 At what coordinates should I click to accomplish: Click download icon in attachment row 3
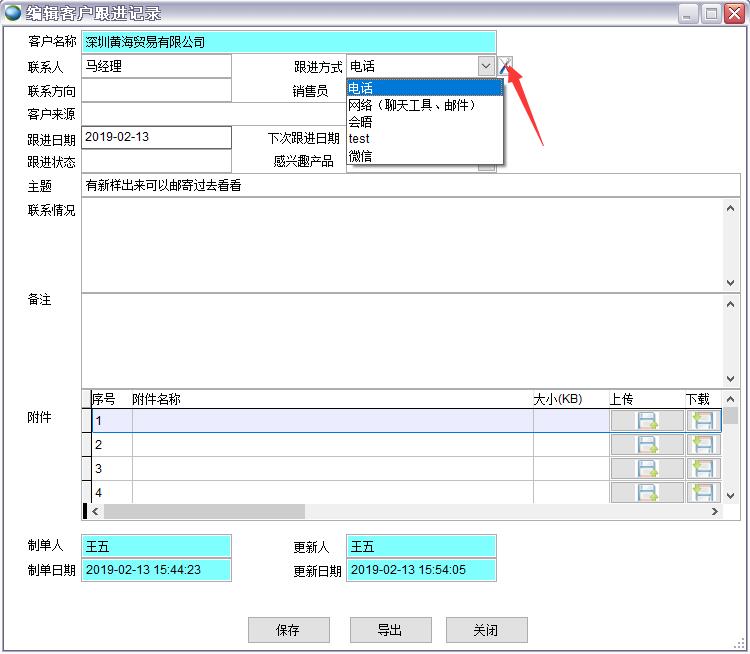703,469
